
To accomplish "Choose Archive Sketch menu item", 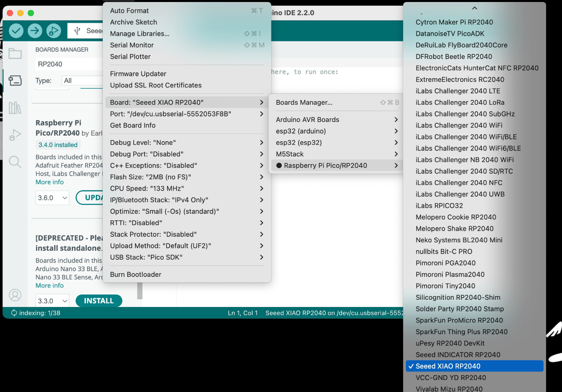I will tap(187, 22).
